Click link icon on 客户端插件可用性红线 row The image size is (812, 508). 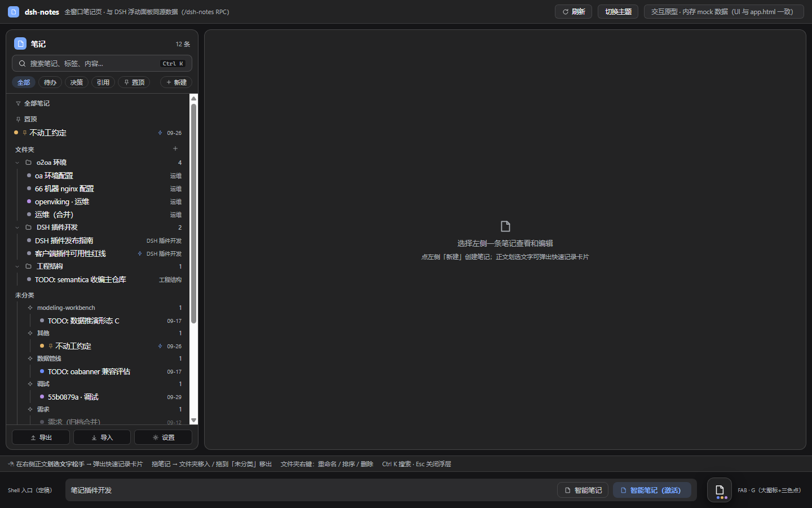[x=140, y=253]
